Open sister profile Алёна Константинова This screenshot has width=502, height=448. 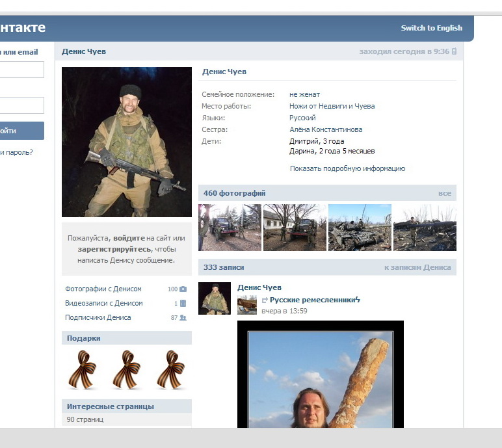[326, 129]
